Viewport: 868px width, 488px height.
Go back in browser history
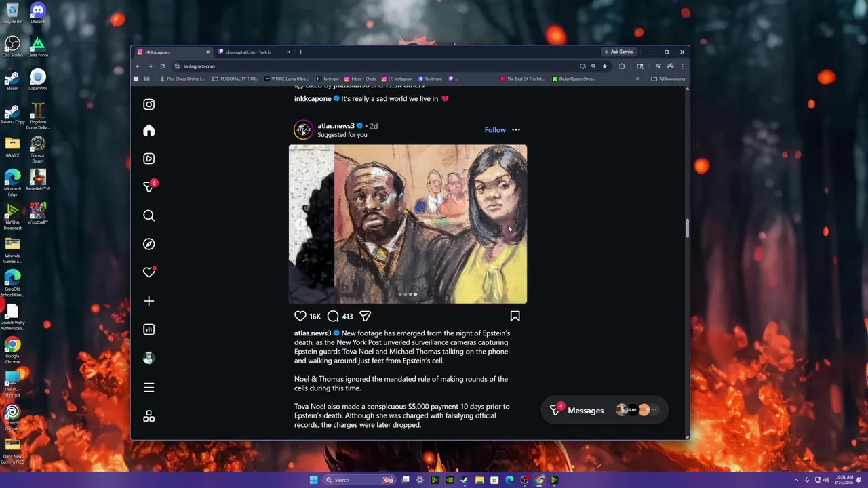click(138, 66)
